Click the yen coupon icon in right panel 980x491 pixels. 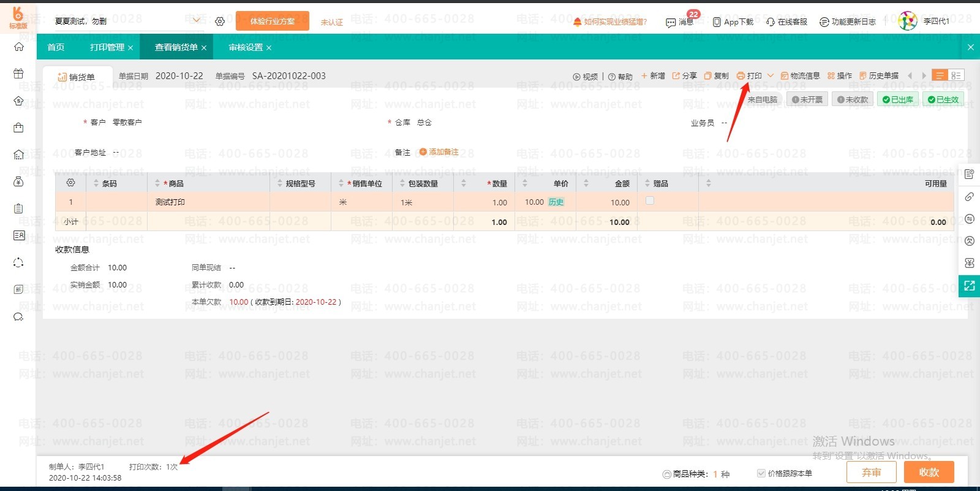[969, 263]
